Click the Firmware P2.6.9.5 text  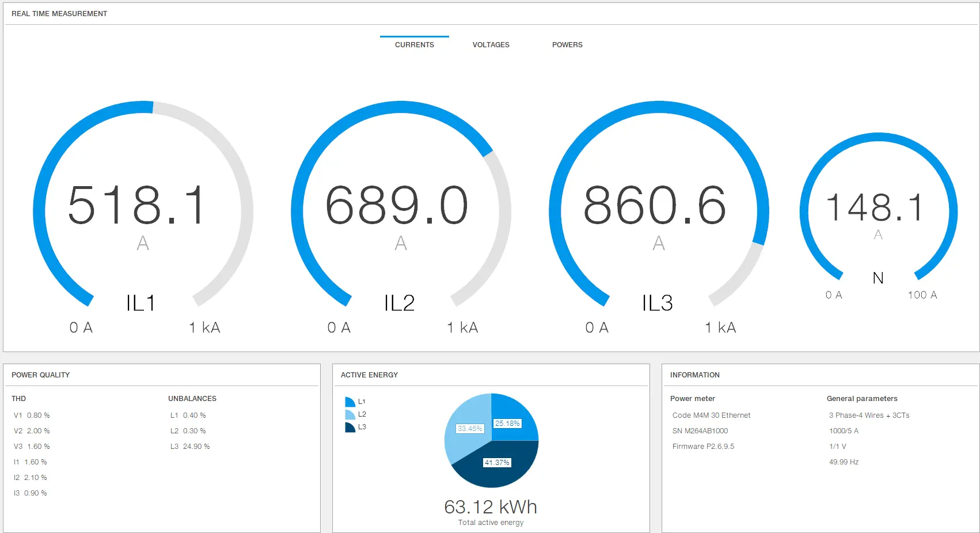(x=703, y=446)
